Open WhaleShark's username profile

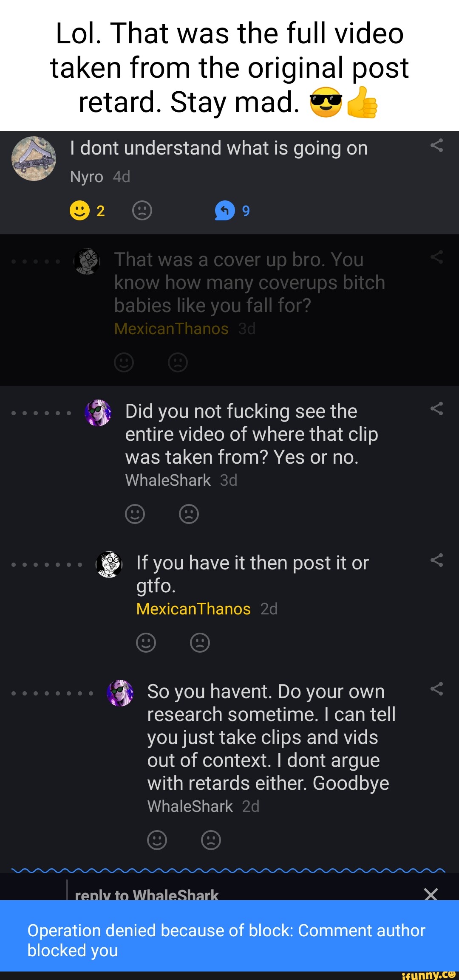click(167, 480)
